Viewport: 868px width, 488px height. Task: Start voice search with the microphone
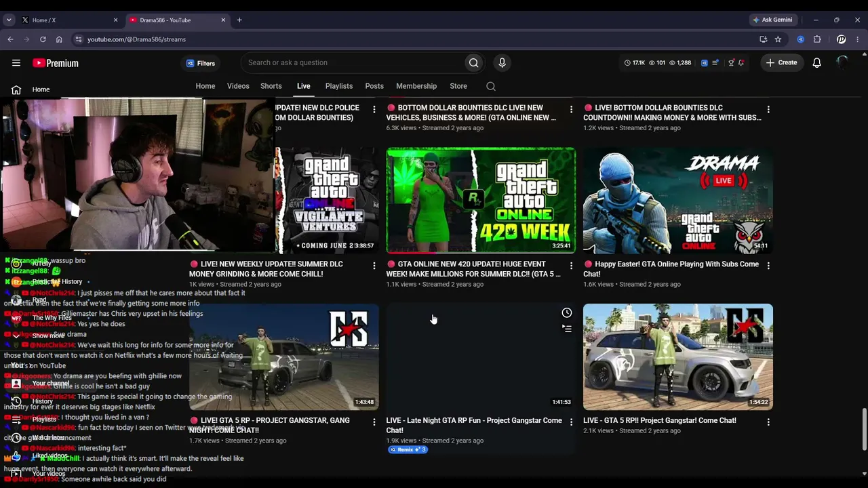[x=502, y=62]
